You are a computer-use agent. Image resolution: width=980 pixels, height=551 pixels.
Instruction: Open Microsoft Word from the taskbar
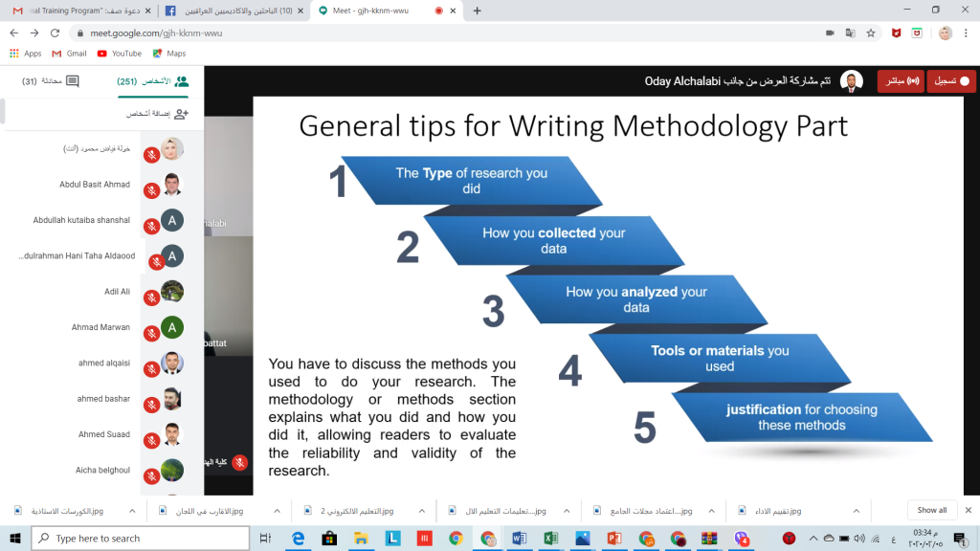(519, 539)
